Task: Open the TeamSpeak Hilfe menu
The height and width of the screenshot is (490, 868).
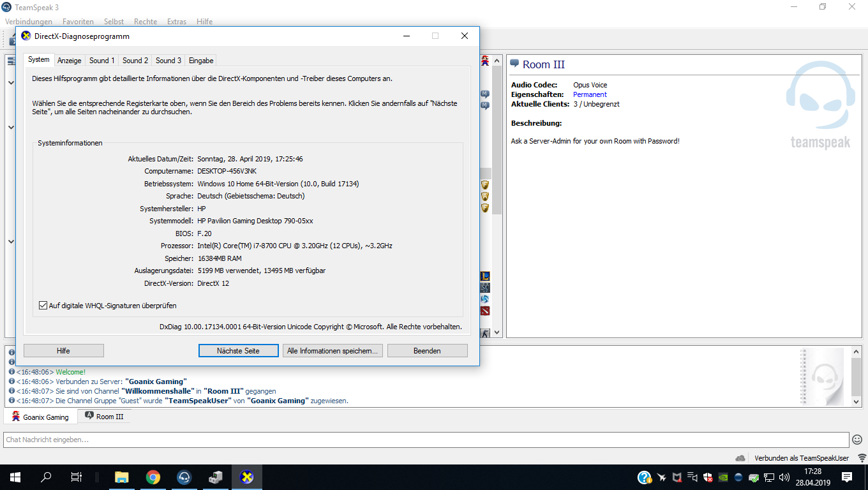Action: [x=205, y=22]
